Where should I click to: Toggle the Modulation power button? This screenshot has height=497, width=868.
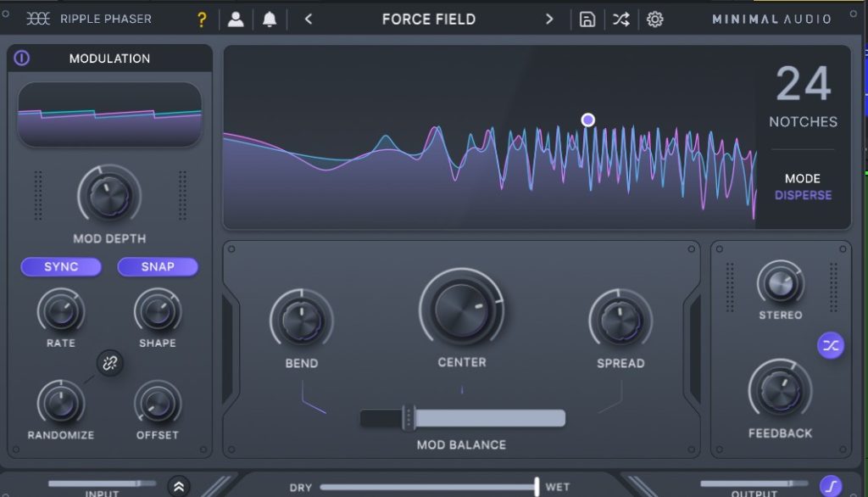click(22, 59)
